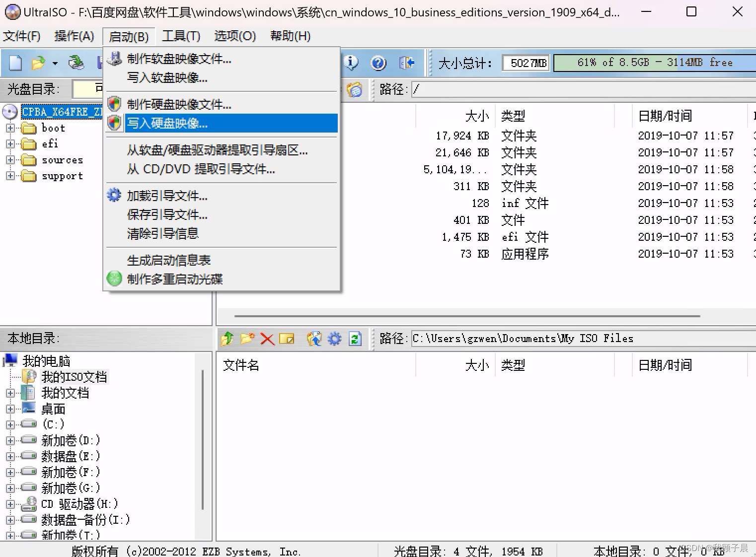Click the horizontal scrollbar of upper file list
756x557 pixels.
pos(467,316)
